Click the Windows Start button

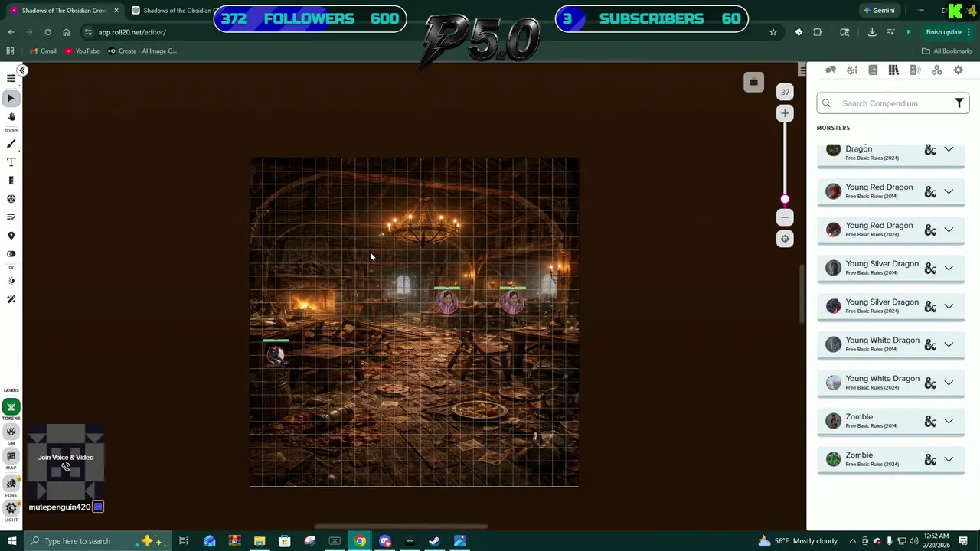11,541
